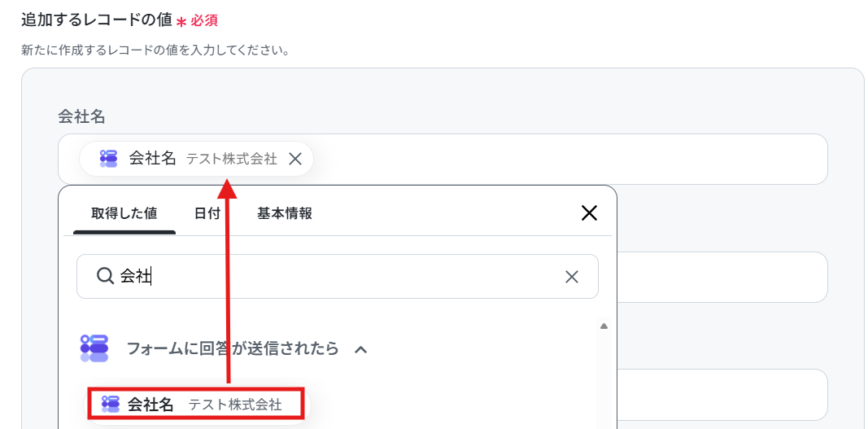Click the form icon inside the 会社名 chip
Image resolution: width=868 pixels, height=429 pixels.
108,159
